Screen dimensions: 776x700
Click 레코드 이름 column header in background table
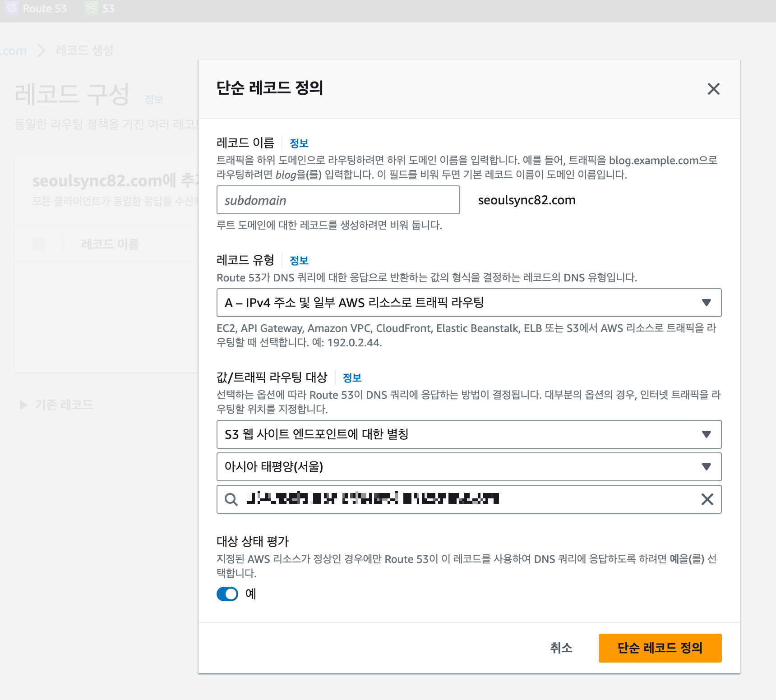tap(110, 244)
